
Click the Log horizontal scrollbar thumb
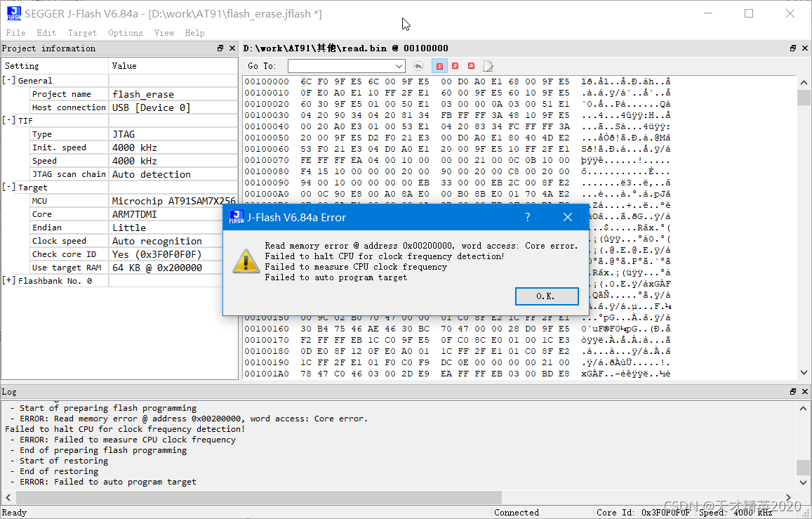tap(259, 497)
